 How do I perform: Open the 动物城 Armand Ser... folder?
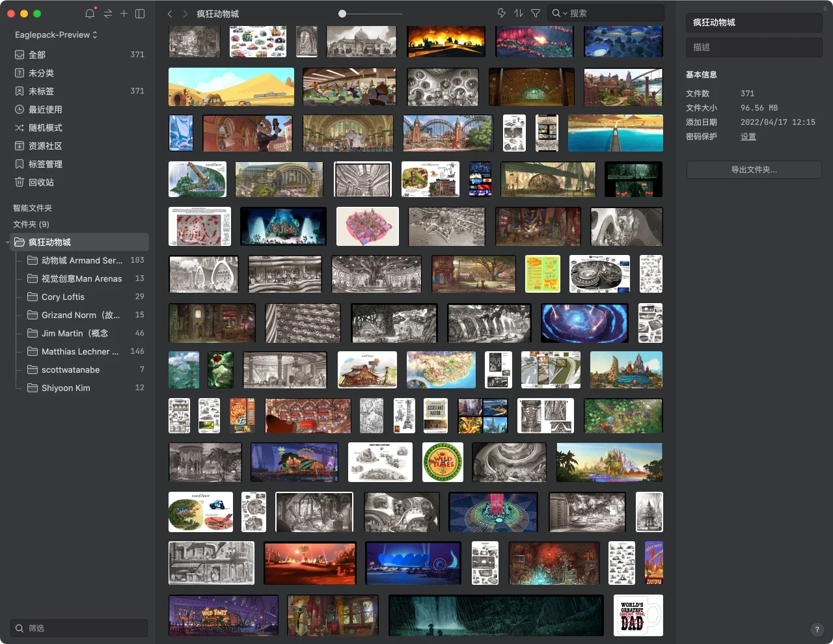pyautogui.click(x=85, y=260)
